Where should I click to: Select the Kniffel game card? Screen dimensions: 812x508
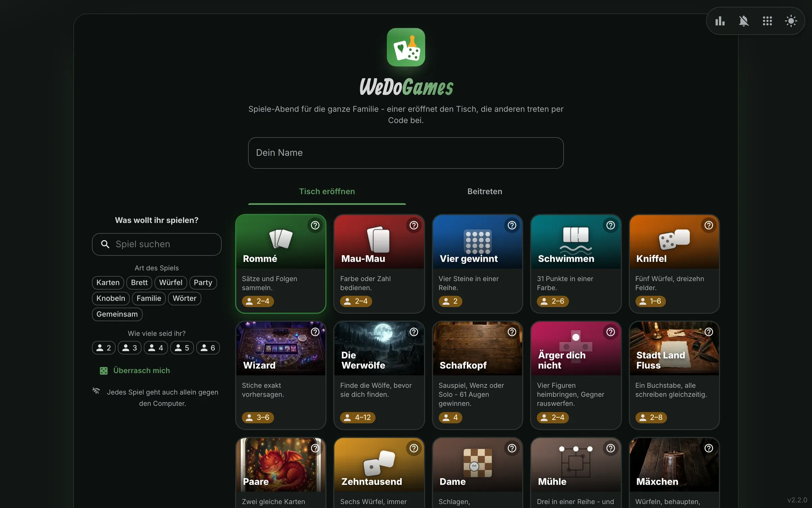pos(674,264)
